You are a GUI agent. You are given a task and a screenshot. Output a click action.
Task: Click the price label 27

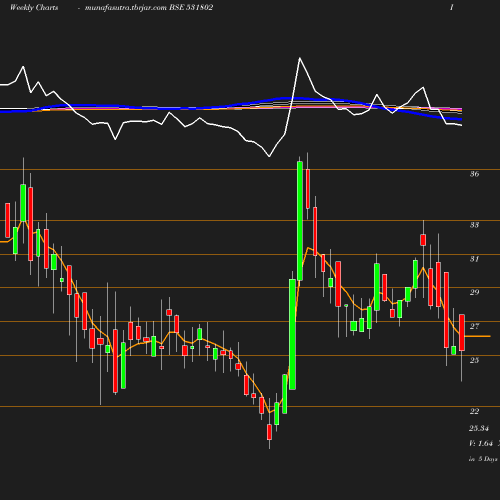(474, 326)
